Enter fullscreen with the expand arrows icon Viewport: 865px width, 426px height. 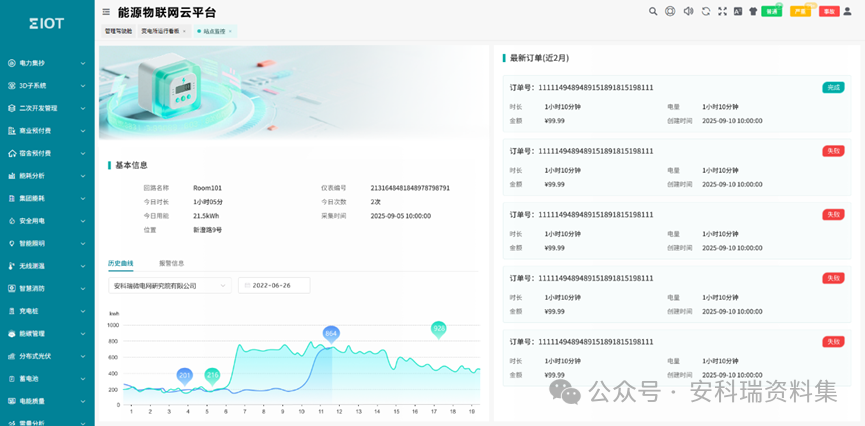tap(722, 11)
